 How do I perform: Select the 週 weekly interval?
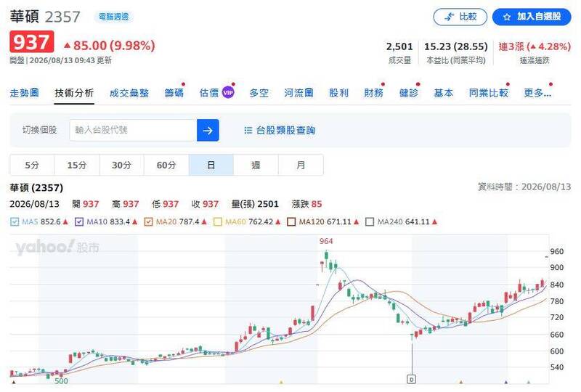point(256,165)
